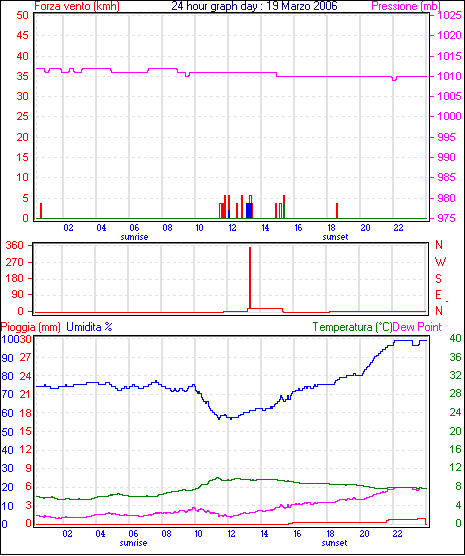Click the 1025 pressure scale value

click(x=449, y=15)
